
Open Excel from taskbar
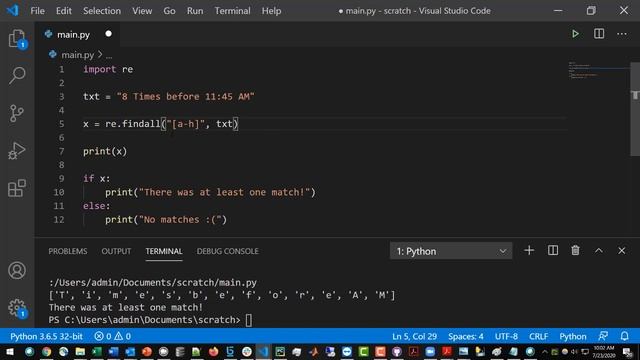coord(97,352)
